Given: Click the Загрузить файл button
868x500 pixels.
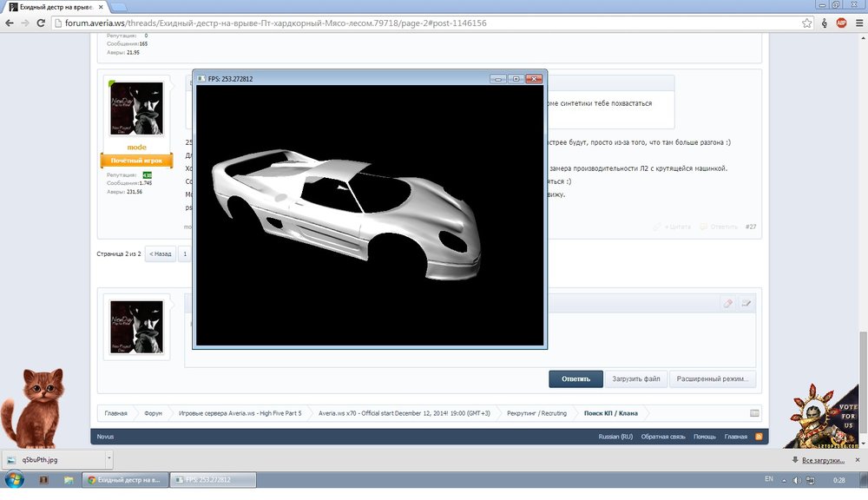Looking at the screenshot, I should (x=636, y=378).
